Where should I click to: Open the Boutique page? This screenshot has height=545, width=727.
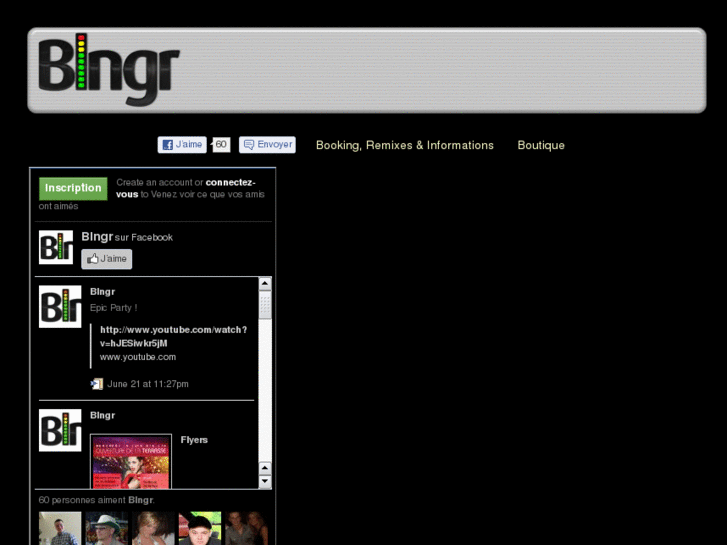[541, 145]
